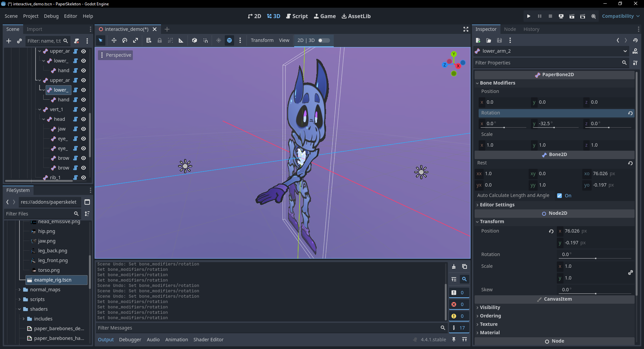Open the Compatibility renderer dropdown

click(621, 16)
